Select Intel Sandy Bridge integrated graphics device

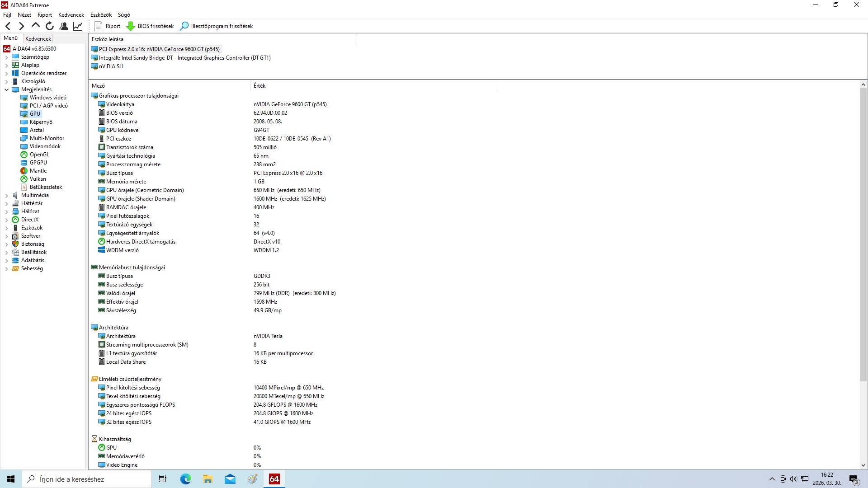click(184, 58)
